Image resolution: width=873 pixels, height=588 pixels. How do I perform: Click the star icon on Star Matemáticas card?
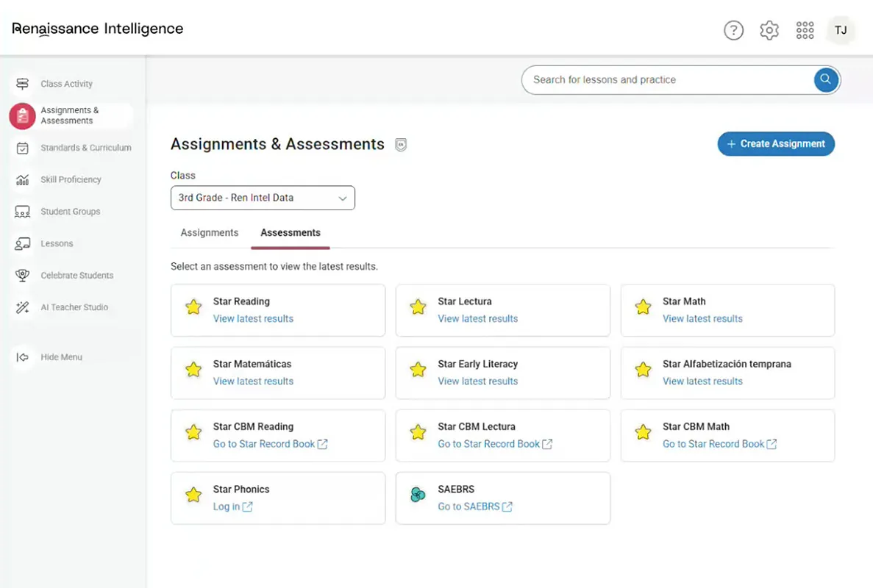(x=193, y=370)
